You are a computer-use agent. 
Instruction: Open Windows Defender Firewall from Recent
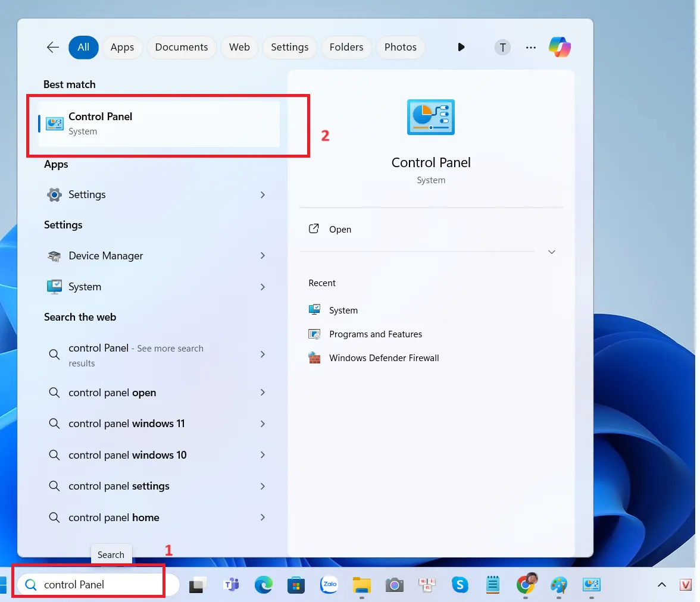point(384,358)
